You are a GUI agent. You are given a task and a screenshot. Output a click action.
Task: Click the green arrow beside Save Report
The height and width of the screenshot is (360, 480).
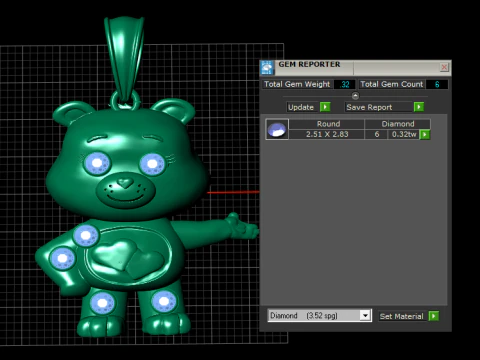pos(419,107)
